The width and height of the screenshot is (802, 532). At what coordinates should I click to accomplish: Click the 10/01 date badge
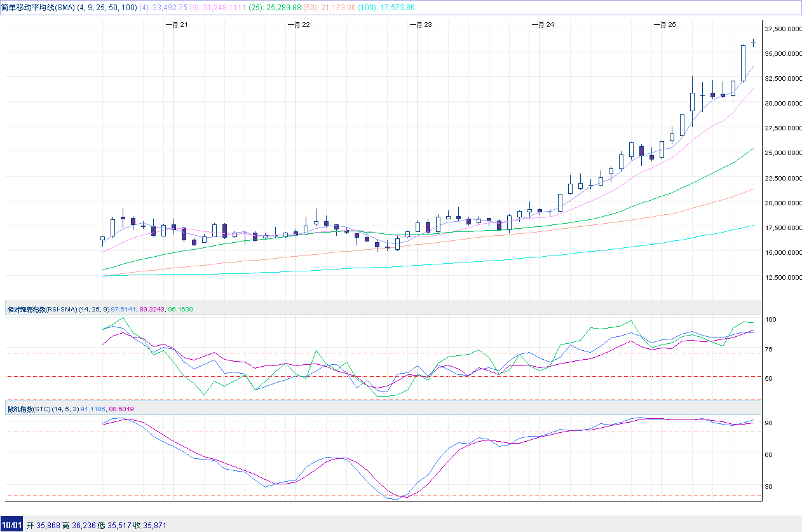click(x=11, y=525)
